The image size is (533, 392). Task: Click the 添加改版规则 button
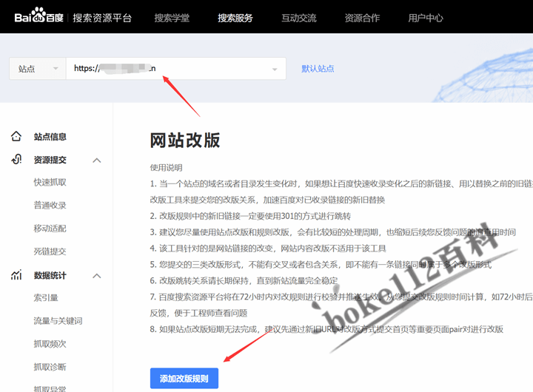tap(184, 378)
